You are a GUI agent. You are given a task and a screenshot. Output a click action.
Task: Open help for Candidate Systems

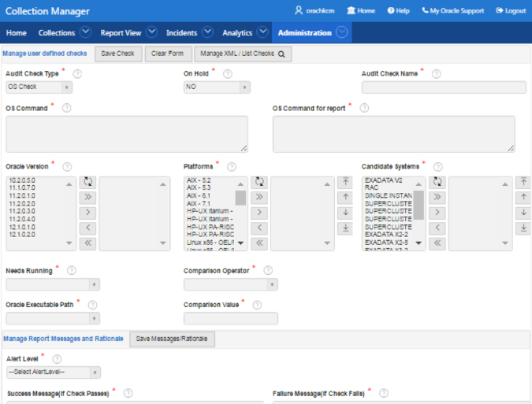click(x=438, y=166)
